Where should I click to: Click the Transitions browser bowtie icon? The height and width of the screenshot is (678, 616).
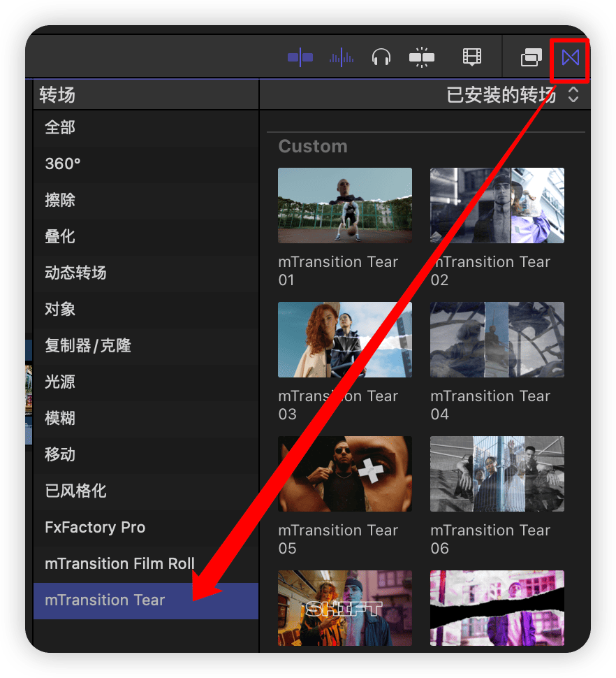coord(571,57)
